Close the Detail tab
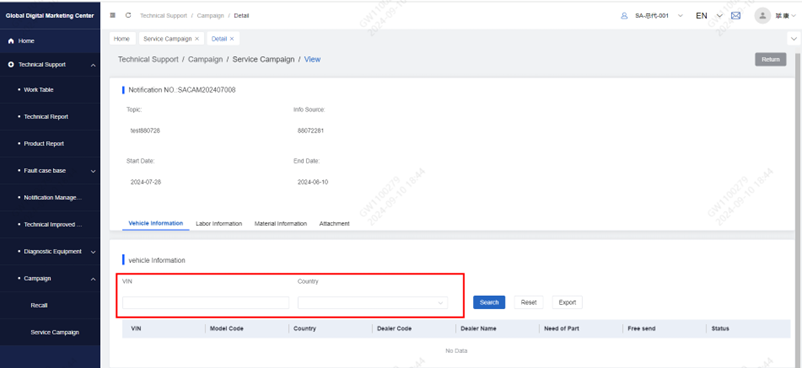This screenshot has height=368, width=802. (232, 39)
